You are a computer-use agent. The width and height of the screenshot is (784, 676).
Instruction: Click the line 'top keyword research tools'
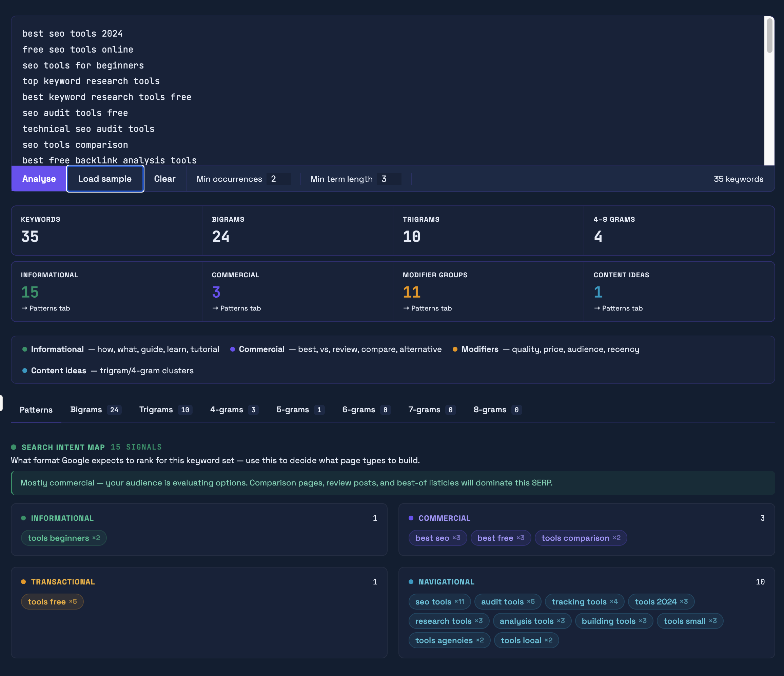91,81
